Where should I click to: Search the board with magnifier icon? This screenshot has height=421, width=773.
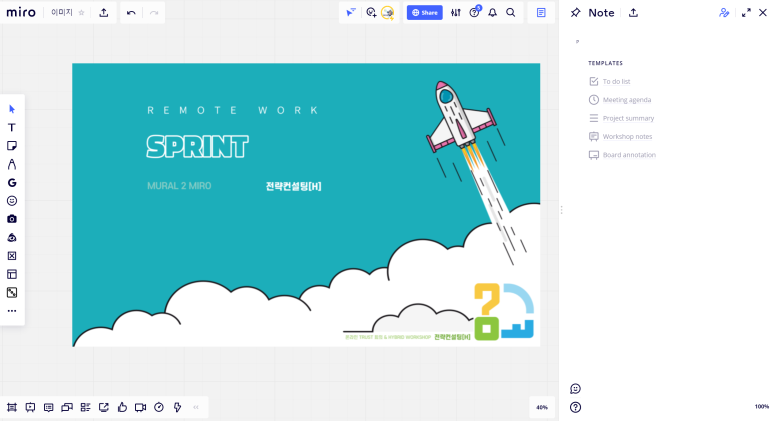pos(511,12)
